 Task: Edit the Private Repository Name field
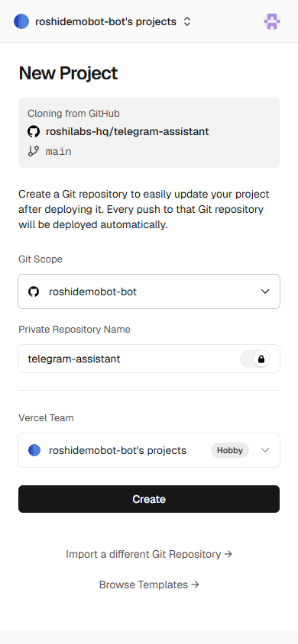149,359
